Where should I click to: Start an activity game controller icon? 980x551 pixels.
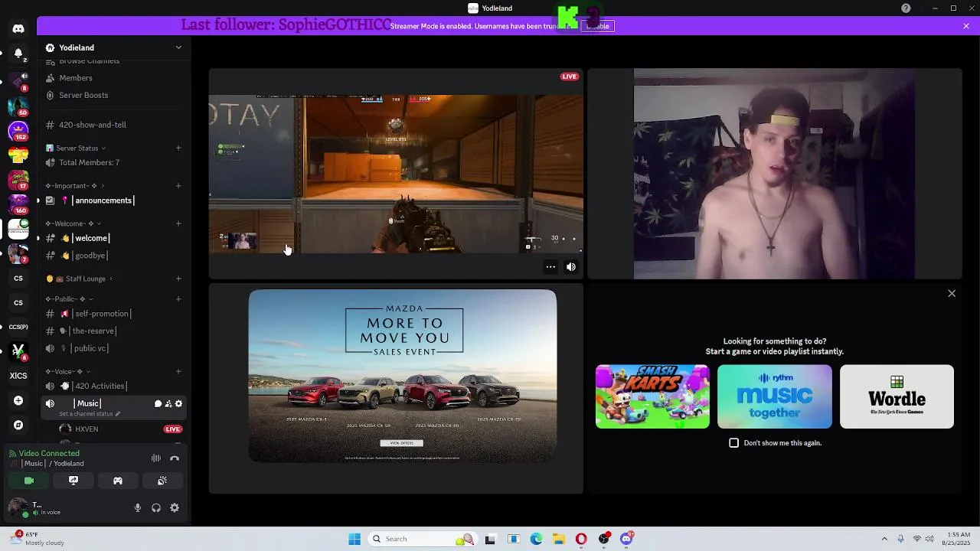pyautogui.click(x=118, y=481)
